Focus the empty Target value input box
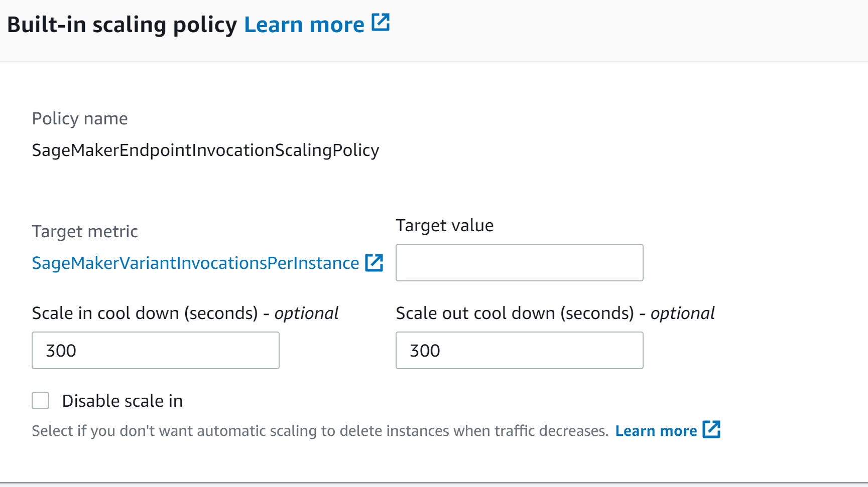This screenshot has height=487, width=868. tap(519, 262)
